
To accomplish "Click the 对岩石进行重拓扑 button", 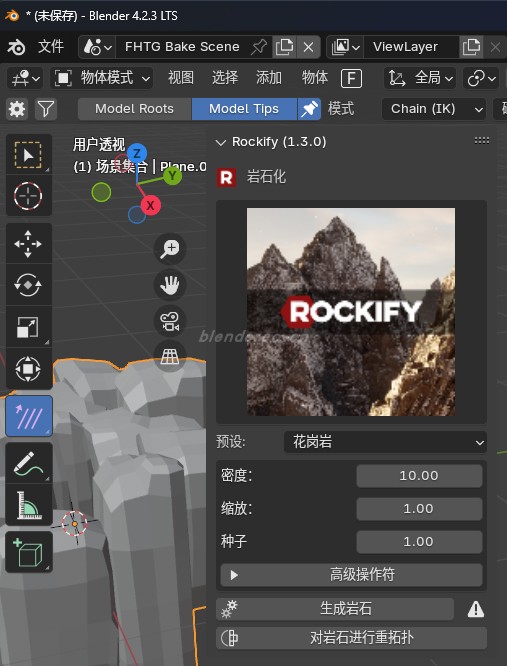I will click(x=352, y=638).
